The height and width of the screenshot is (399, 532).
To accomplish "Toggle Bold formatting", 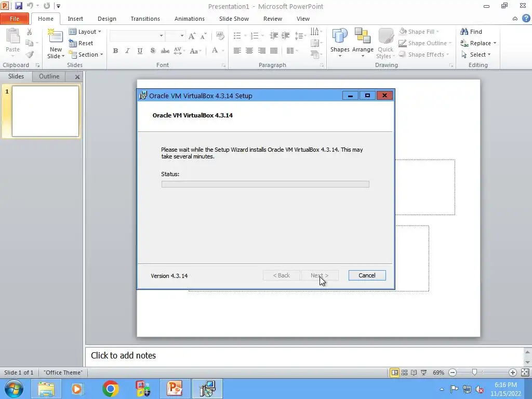I will (115, 51).
